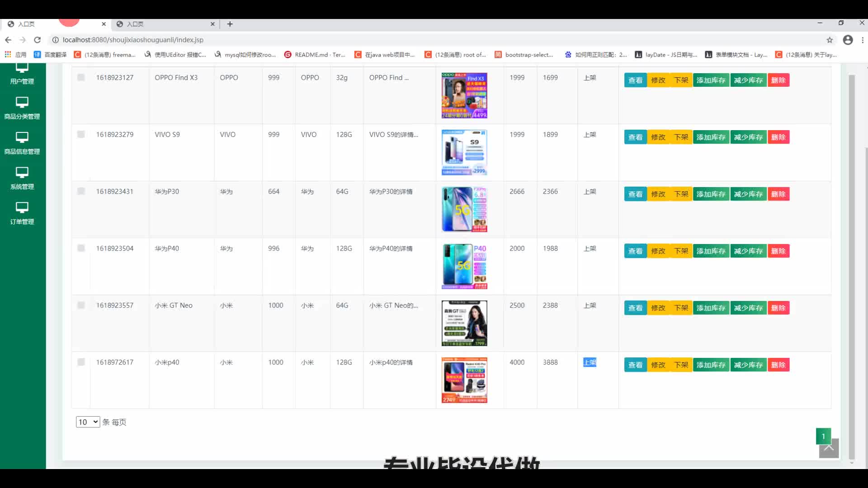Click 删除 for 小米p40

(778, 365)
